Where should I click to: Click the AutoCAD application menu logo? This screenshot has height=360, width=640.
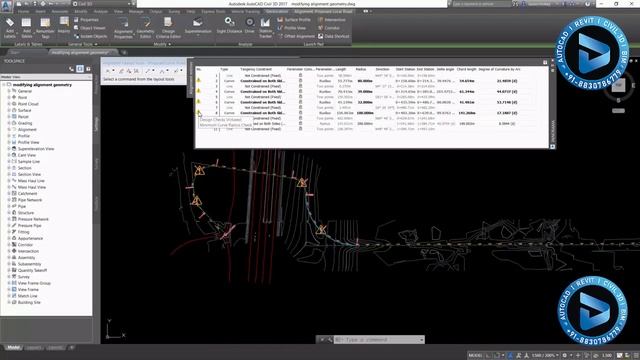(6, 6)
